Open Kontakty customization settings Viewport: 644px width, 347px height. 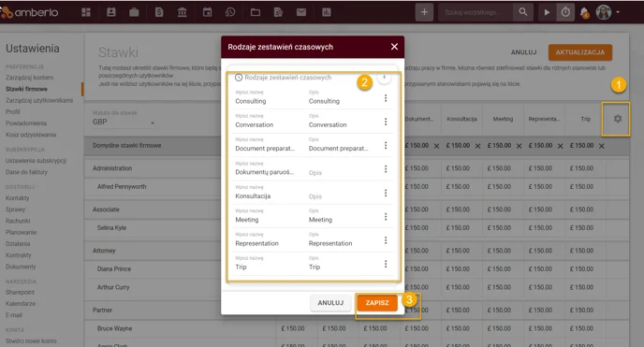pyautogui.click(x=17, y=198)
